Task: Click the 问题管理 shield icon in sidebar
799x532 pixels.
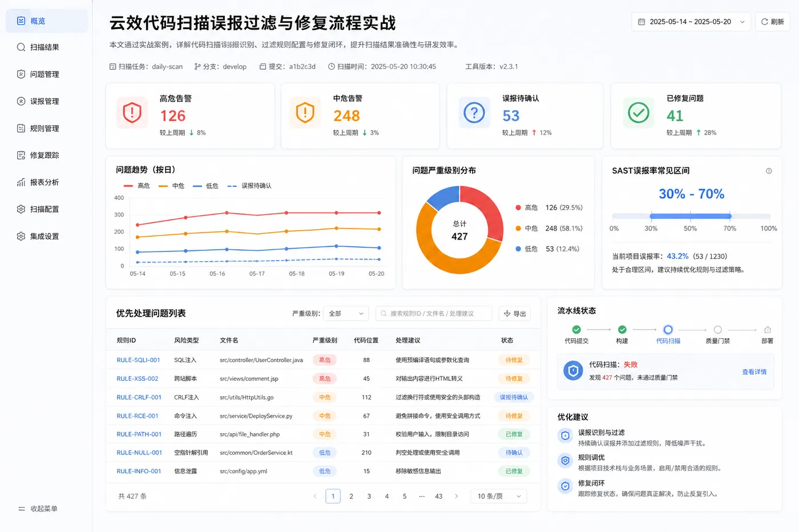Action: point(21,74)
